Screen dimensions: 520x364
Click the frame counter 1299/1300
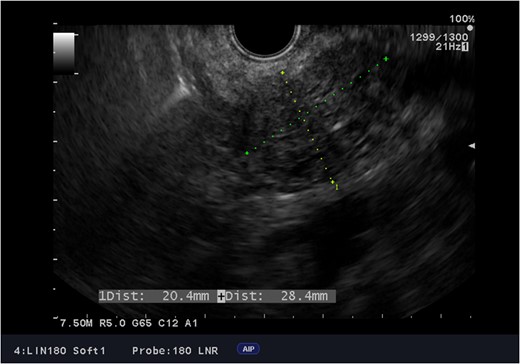point(439,37)
